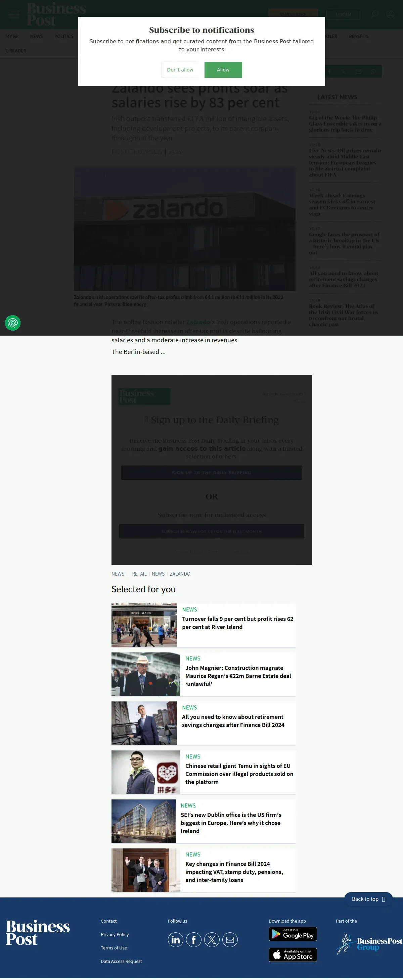Screen dimensions: 403x980
Task: Click the user account icon in header
Action: click(390, 14)
